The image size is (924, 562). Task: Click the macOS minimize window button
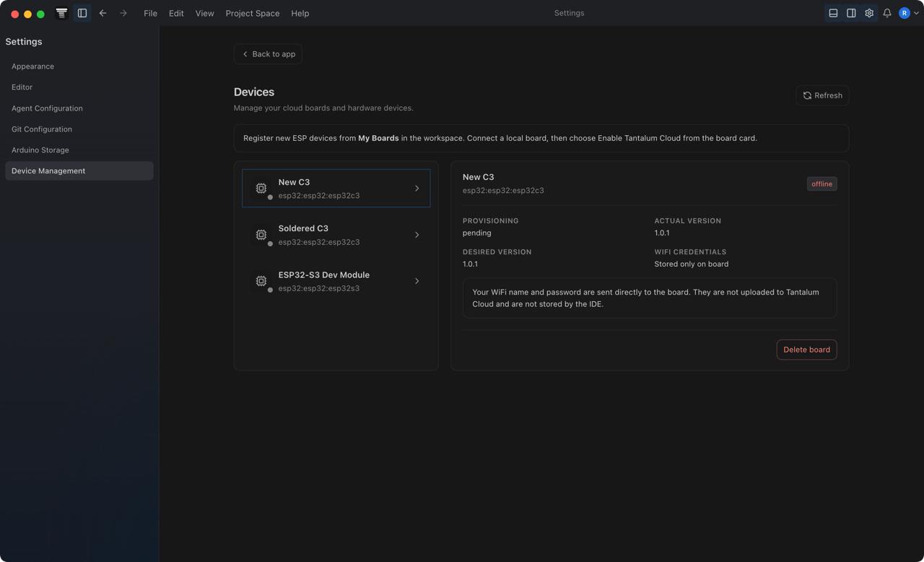click(x=27, y=14)
